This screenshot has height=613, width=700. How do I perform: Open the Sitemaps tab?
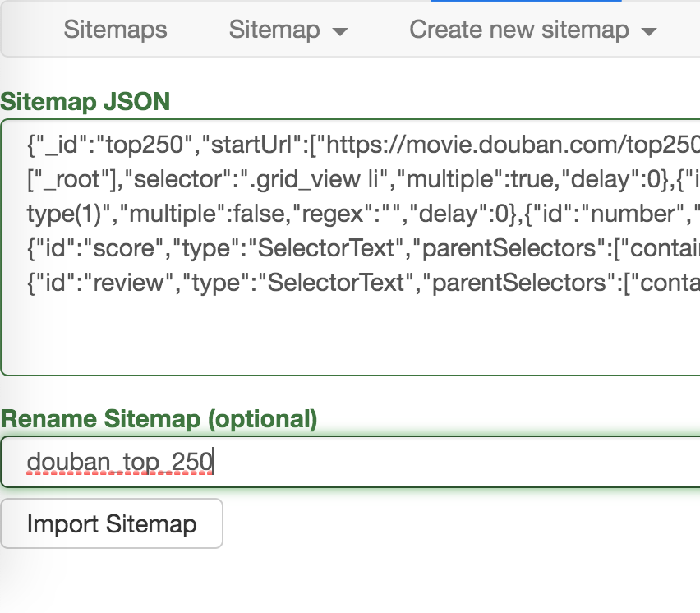coord(115,30)
